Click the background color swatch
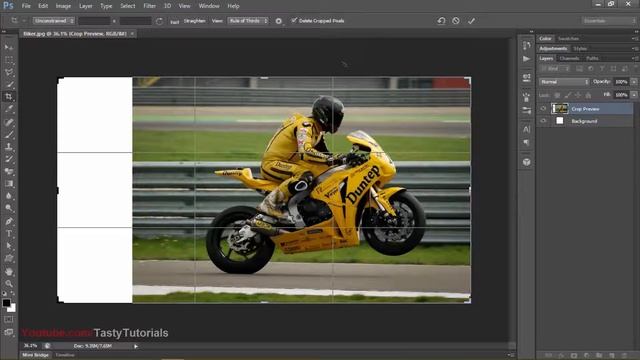Screen dimensions: 640x360 [x=12, y=309]
